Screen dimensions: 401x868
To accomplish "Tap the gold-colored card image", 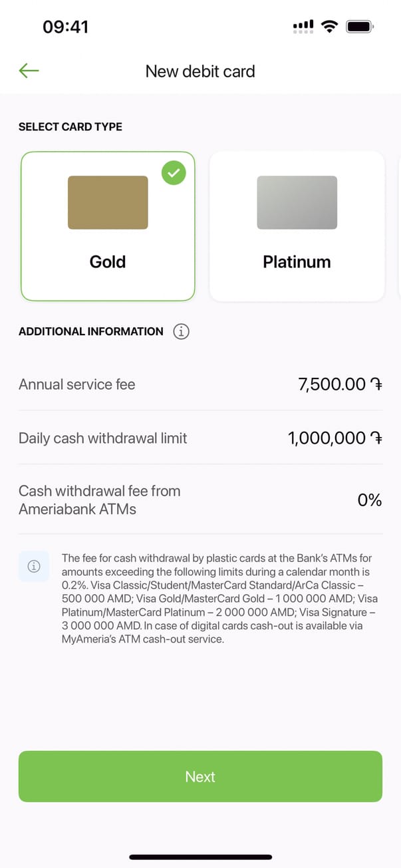I will [x=108, y=202].
